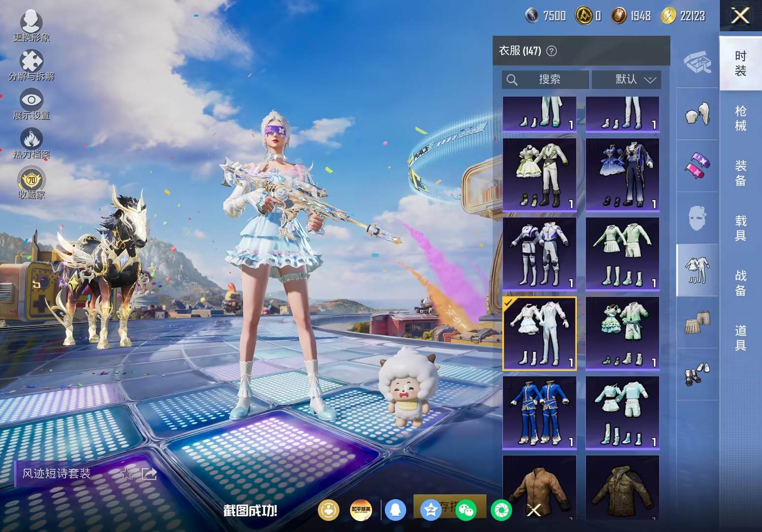Switch to the 载具 tab
The height and width of the screenshot is (532, 762).
(740, 228)
